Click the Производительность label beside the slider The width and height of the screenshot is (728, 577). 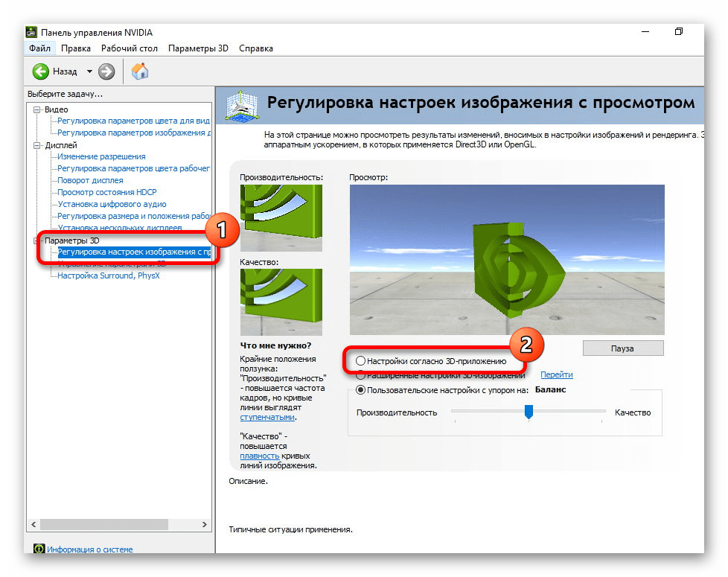pyautogui.click(x=397, y=412)
